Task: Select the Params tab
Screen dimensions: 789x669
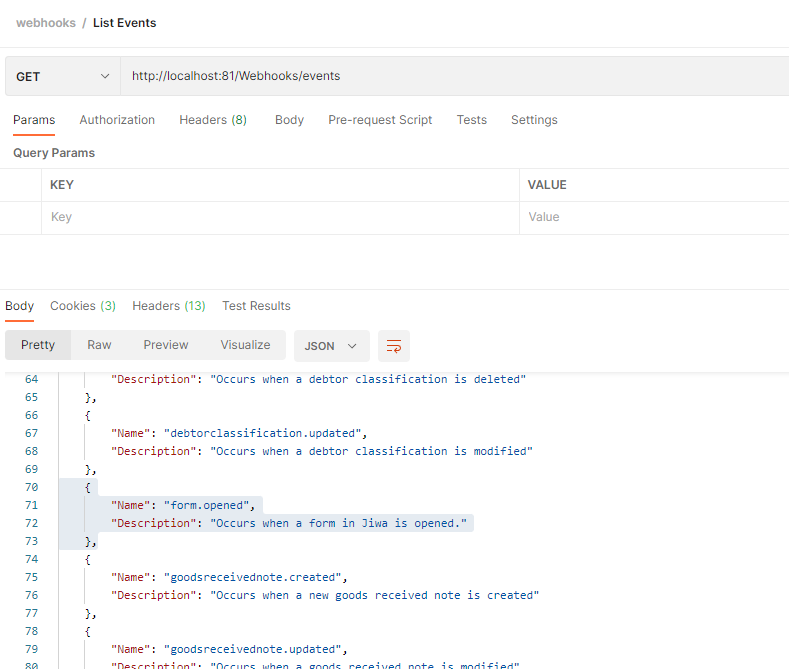Action: pyautogui.click(x=34, y=120)
